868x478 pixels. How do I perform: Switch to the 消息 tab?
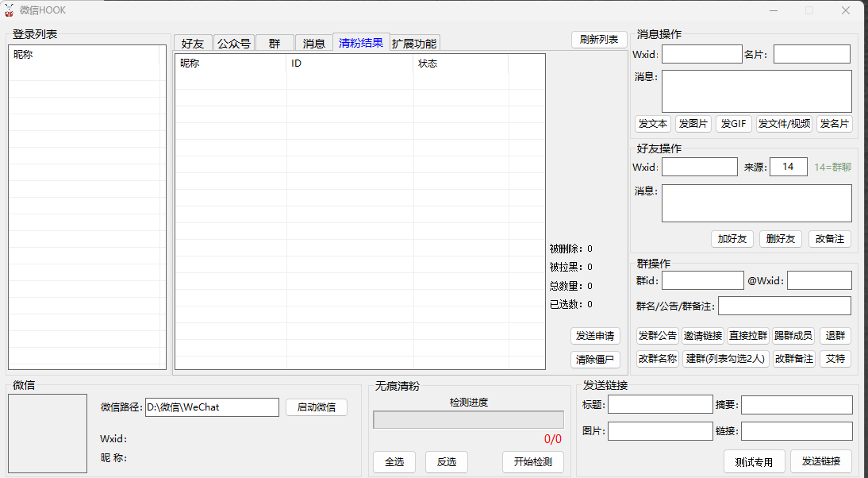[314, 44]
